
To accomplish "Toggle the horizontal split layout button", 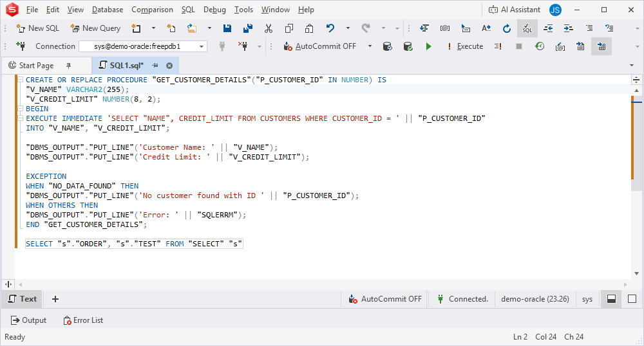I will [x=611, y=299].
